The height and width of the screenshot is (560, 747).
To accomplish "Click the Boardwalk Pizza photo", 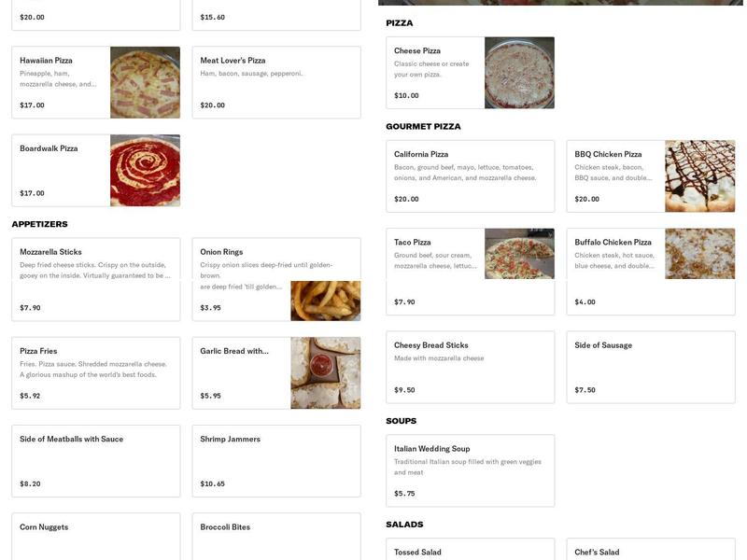I will [x=145, y=170].
